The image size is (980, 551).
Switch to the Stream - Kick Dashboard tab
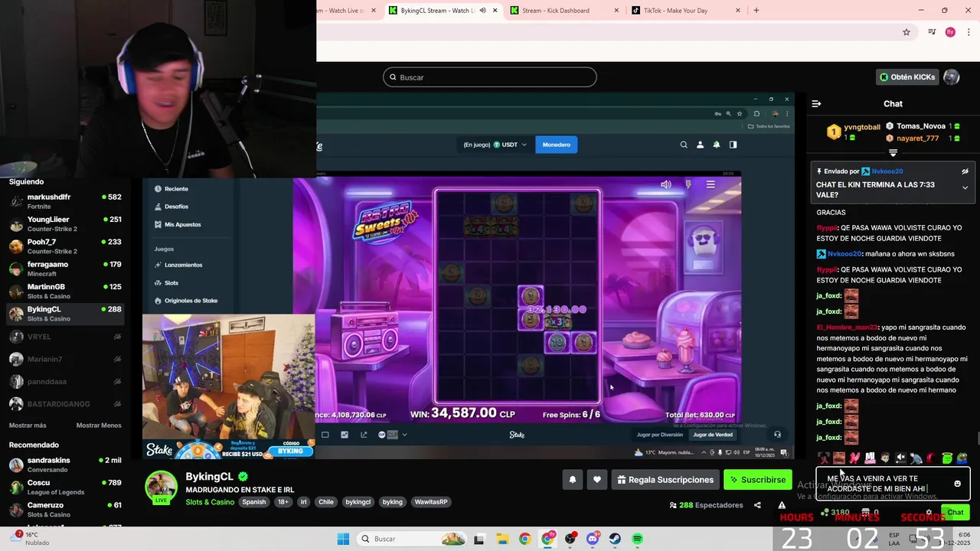click(563, 11)
